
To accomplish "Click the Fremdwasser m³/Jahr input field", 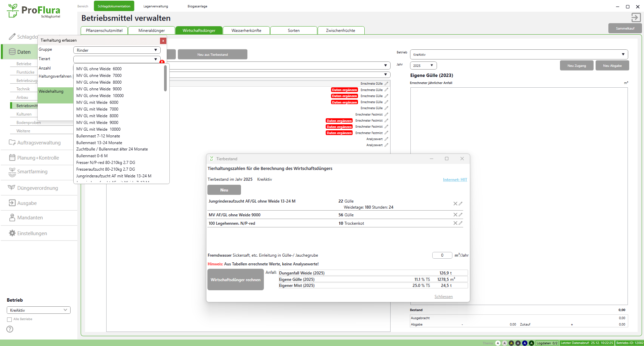I will coord(442,255).
